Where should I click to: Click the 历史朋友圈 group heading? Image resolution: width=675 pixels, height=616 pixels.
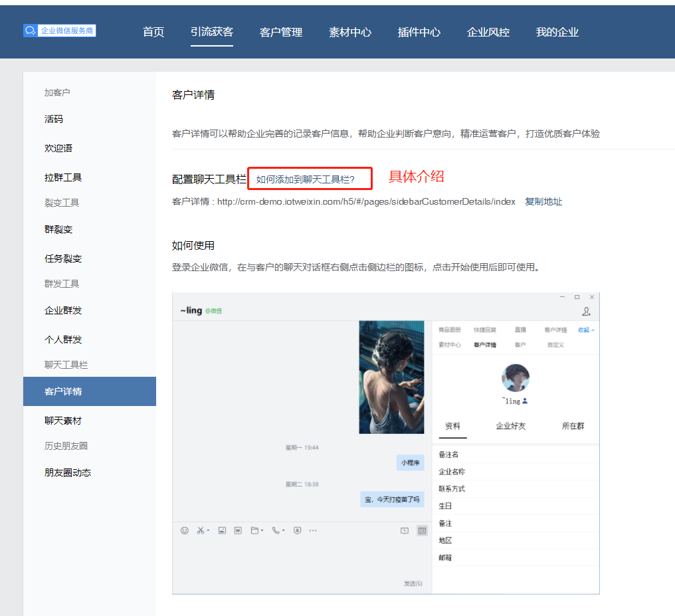click(x=66, y=446)
